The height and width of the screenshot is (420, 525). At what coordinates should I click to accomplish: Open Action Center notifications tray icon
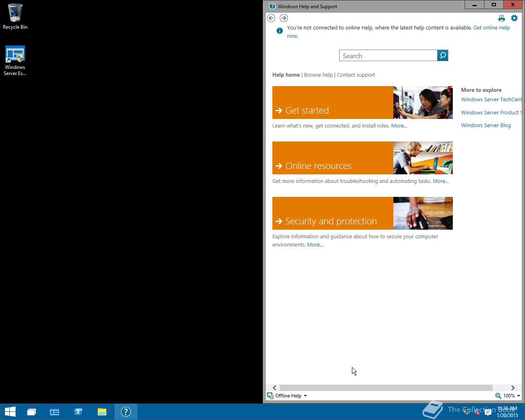coord(488,412)
